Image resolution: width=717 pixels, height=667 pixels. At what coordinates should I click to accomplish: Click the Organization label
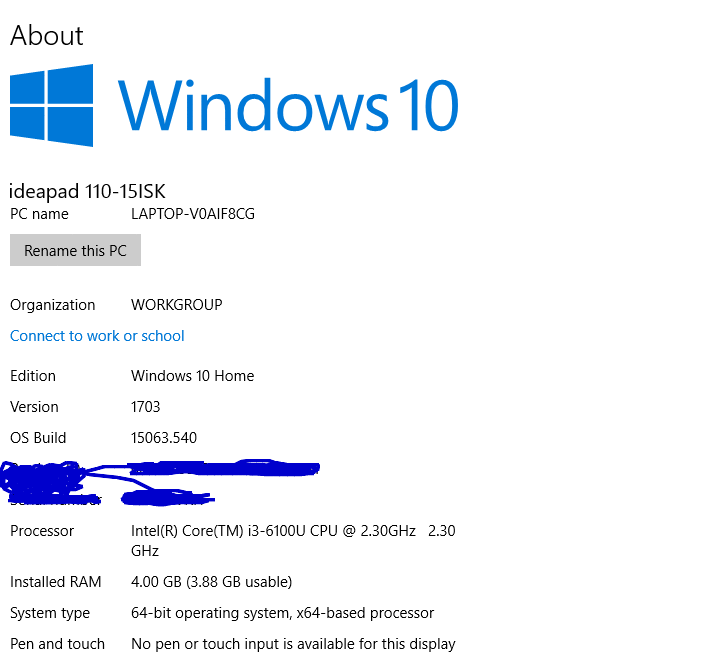[x=53, y=305]
